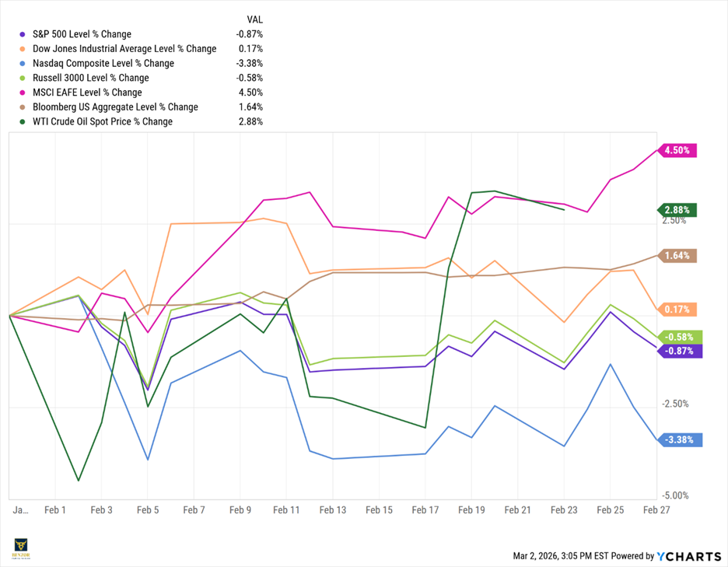Image resolution: width=728 pixels, height=567 pixels.
Task: Click the pink 4.50% end-of-line tag
Action: point(677,151)
